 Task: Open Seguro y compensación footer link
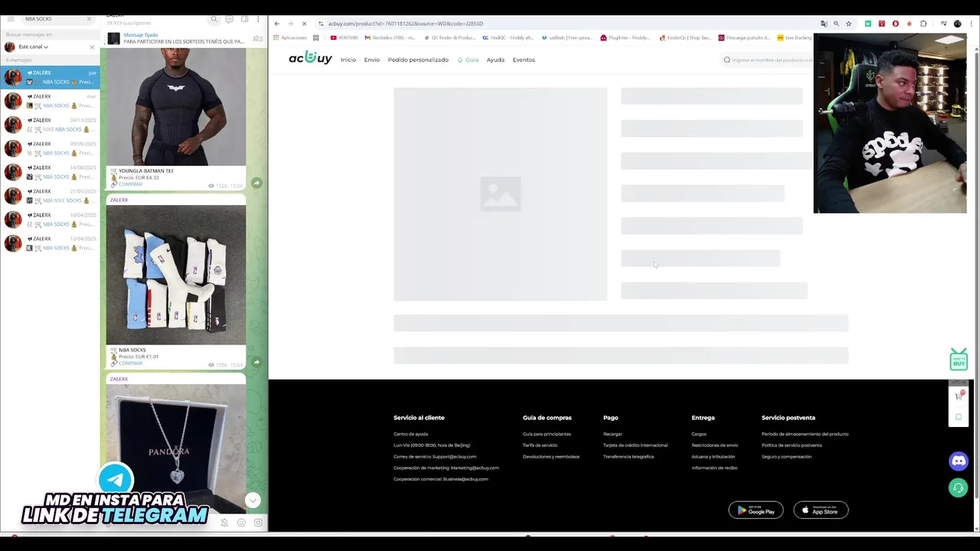[786, 457]
